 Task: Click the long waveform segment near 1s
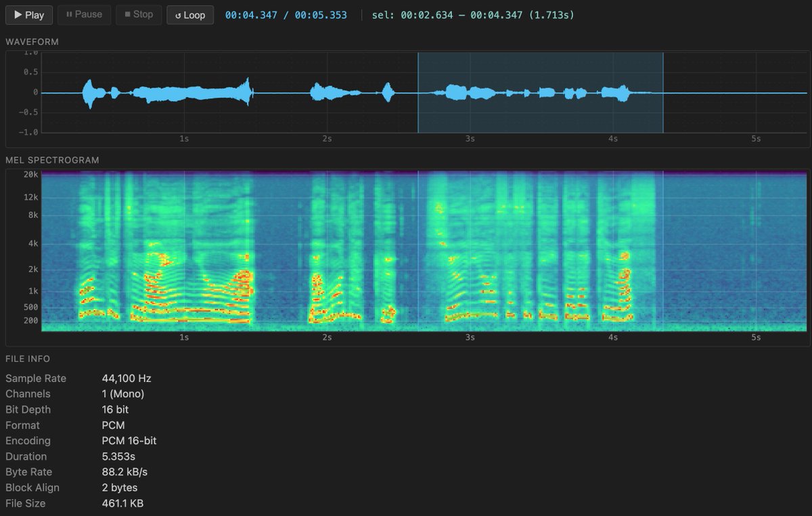pos(193,93)
